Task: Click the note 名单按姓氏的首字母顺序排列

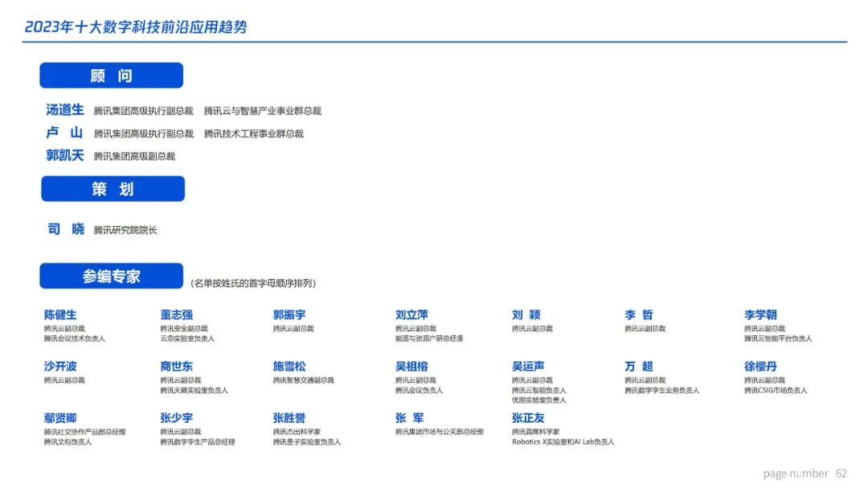Action: (x=253, y=283)
